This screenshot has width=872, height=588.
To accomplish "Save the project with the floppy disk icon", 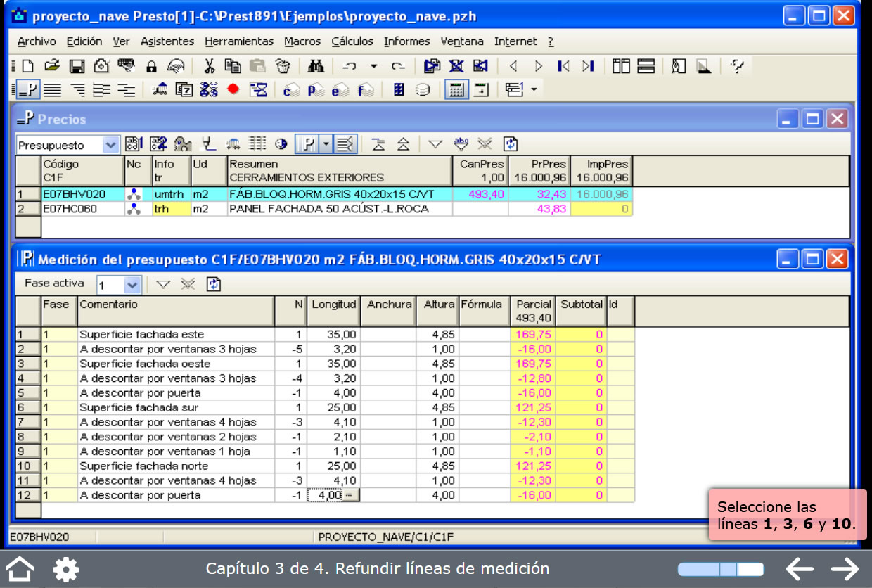I will [x=77, y=66].
